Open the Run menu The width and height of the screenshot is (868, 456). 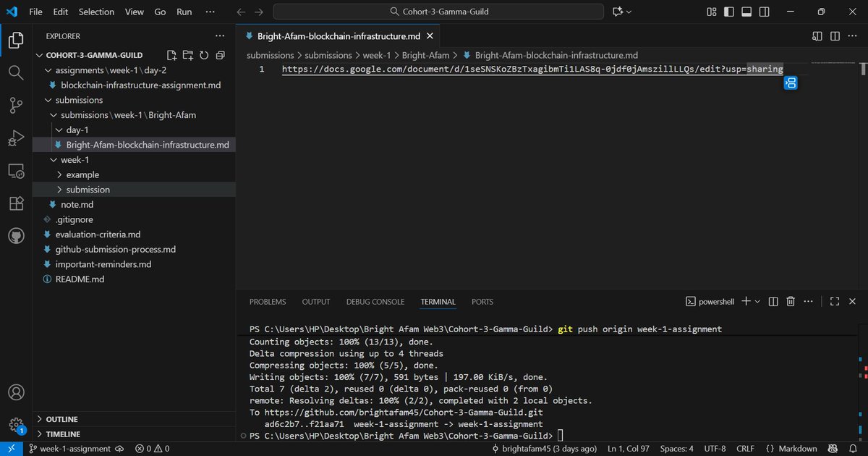[x=184, y=12]
